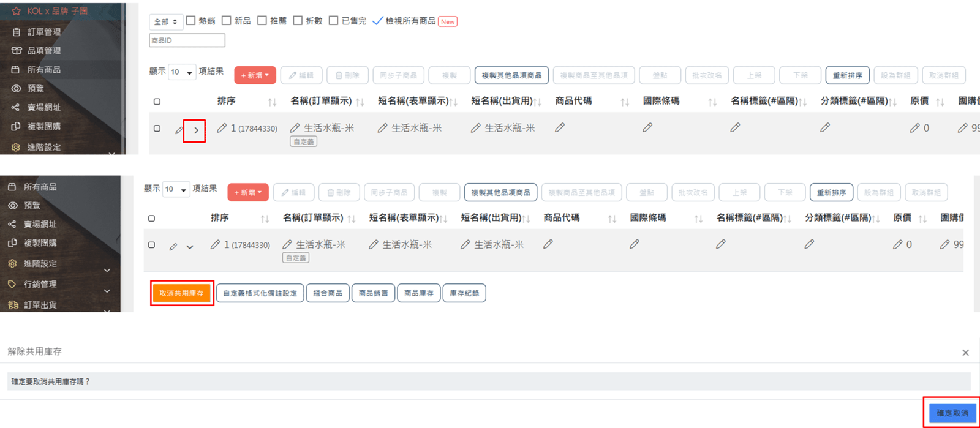
Task: Click the star icon beside KOL x 品牌 子團
Action: point(16,11)
